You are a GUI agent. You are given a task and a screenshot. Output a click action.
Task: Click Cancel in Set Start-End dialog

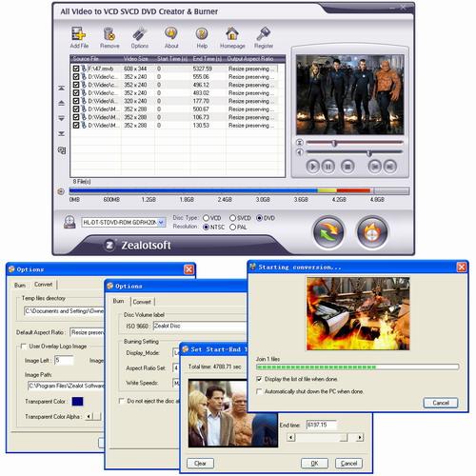pos(348,464)
